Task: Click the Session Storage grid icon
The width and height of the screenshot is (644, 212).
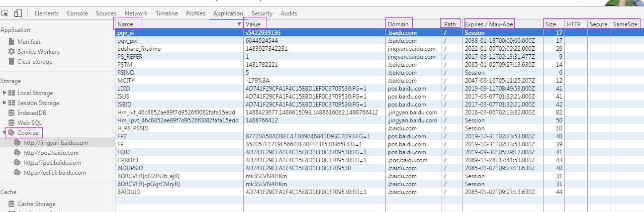Action: coord(12,103)
